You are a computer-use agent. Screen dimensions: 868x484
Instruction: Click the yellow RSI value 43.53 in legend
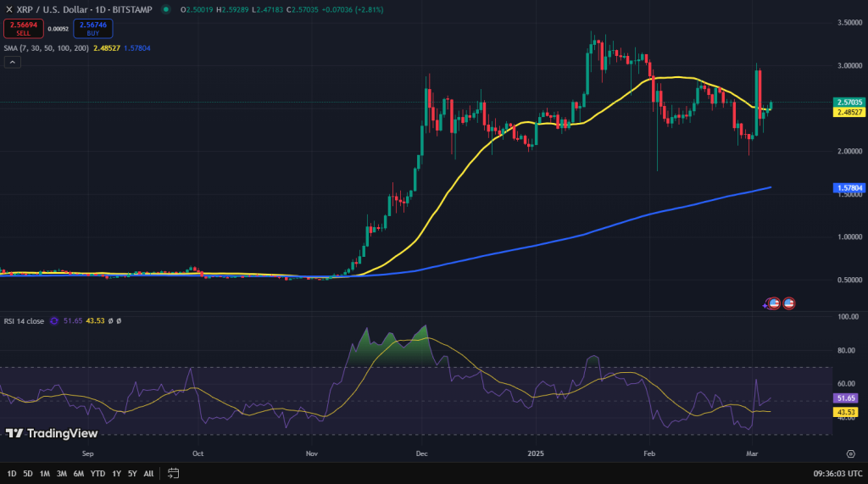click(x=95, y=321)
